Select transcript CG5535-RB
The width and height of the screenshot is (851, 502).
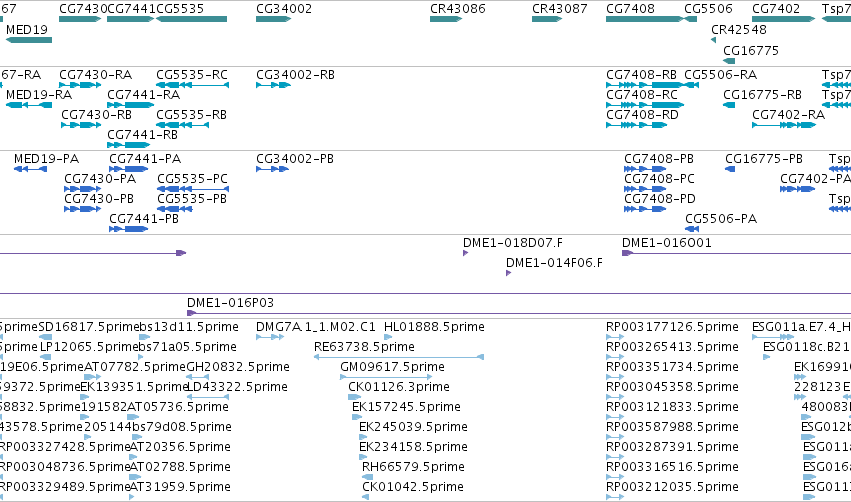pyautogui.click(x=182, y=125)
